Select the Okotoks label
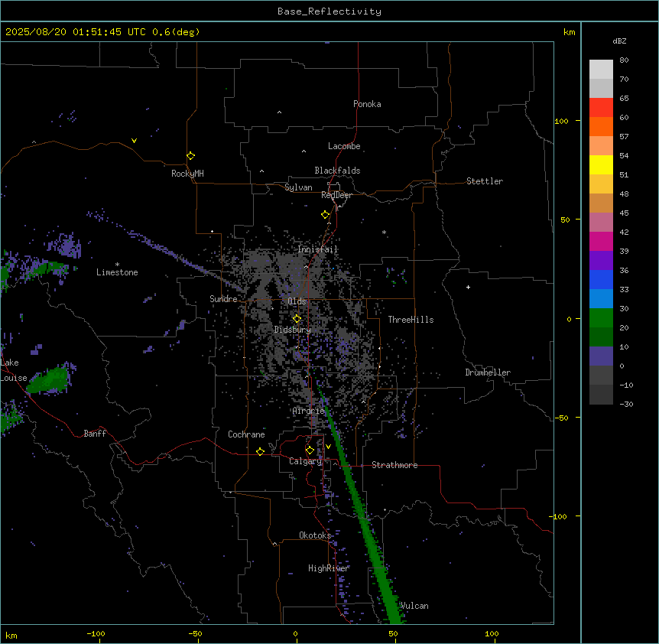The image size is (659, 644). click(315, 535)
